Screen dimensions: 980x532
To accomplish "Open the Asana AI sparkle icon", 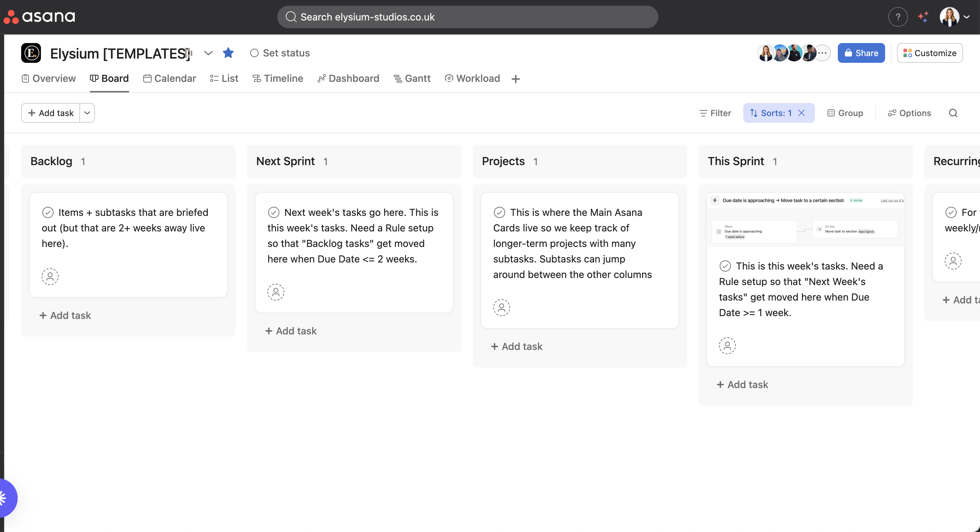I will click(923, 17).
